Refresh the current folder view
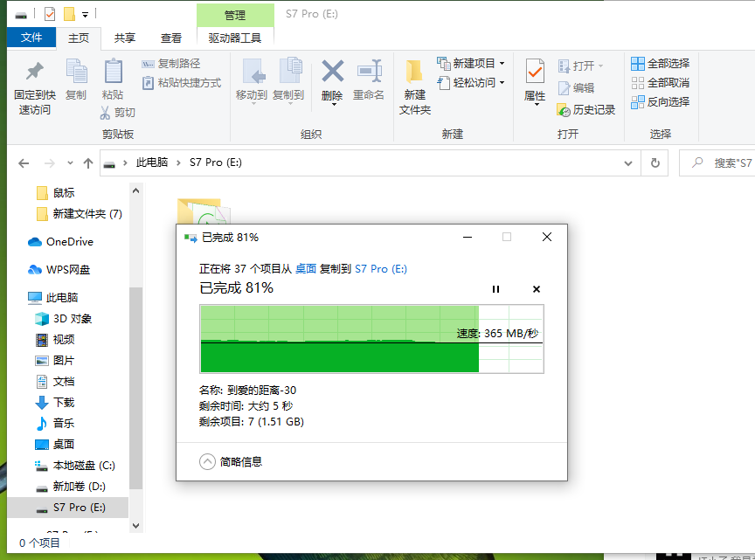 (655, 162)
